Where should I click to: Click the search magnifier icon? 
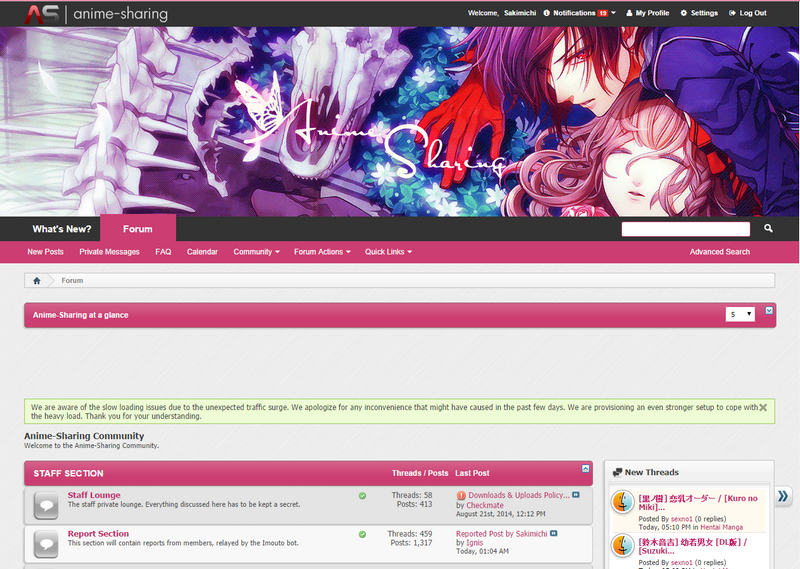coord(768,229)
